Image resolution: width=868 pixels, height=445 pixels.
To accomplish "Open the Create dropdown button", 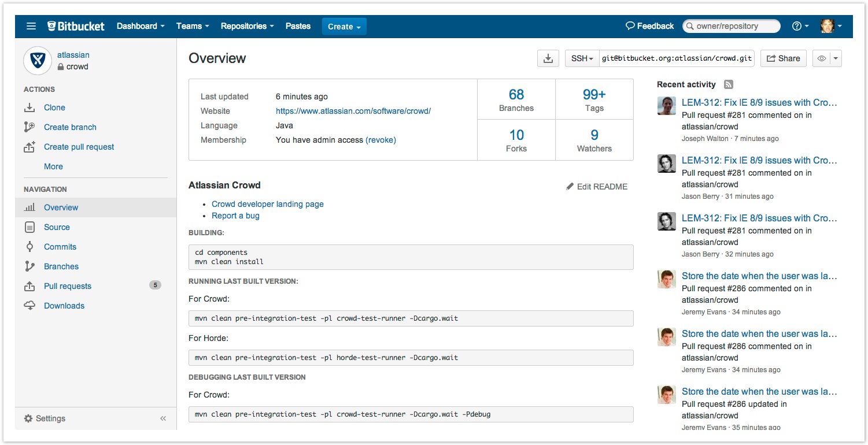I will [344, 27].
